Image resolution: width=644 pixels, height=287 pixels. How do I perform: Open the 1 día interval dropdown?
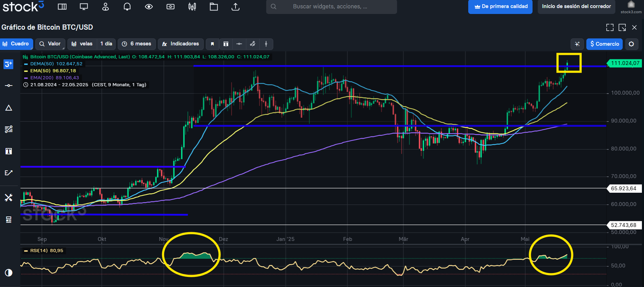(x=106, y=44)
